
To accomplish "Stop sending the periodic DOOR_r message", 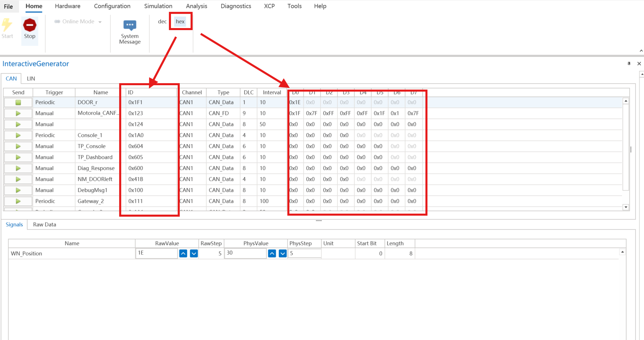I will tap(18, 102).
